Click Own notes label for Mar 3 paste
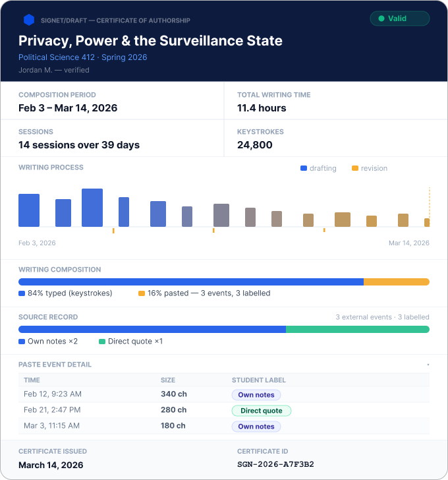This screenshot has width=448, height=480. coord(256,427)
